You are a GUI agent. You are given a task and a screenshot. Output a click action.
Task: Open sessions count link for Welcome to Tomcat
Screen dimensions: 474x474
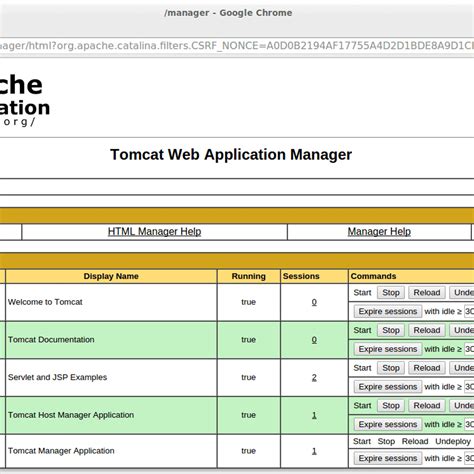314,302
